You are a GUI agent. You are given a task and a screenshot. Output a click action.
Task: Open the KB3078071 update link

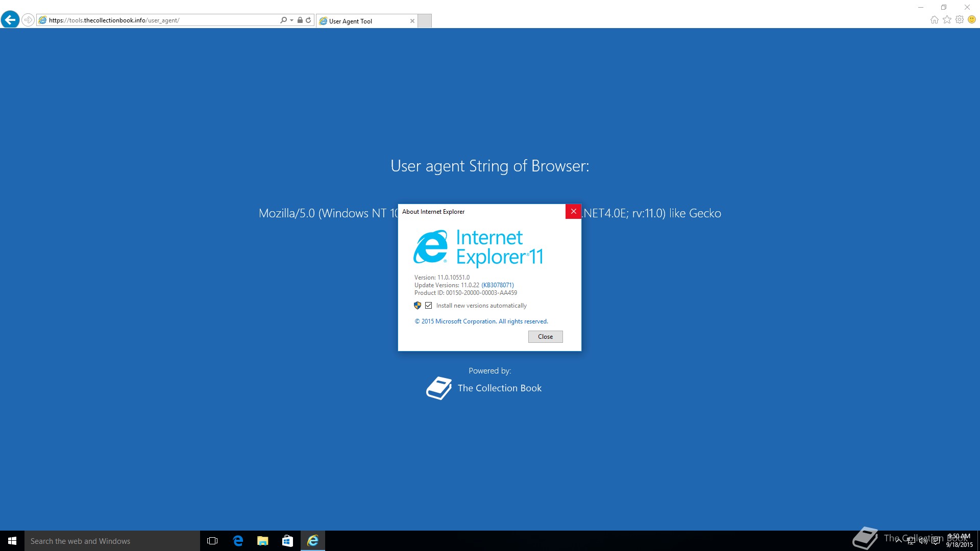pyautogui.click(x=498, y=285)
